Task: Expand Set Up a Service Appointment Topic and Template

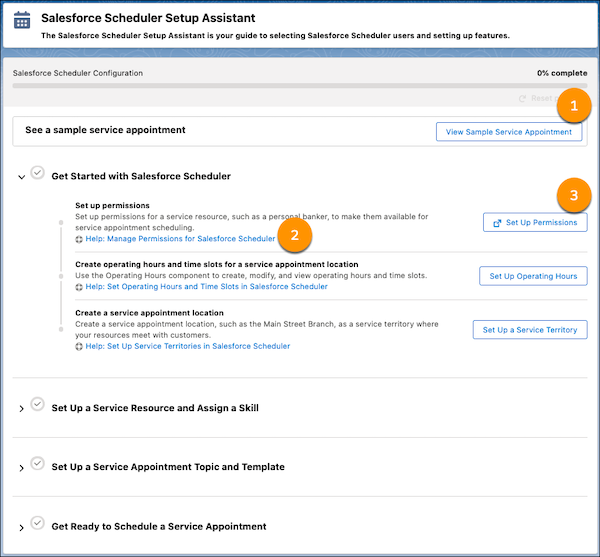Action: (x=21, y=468)
